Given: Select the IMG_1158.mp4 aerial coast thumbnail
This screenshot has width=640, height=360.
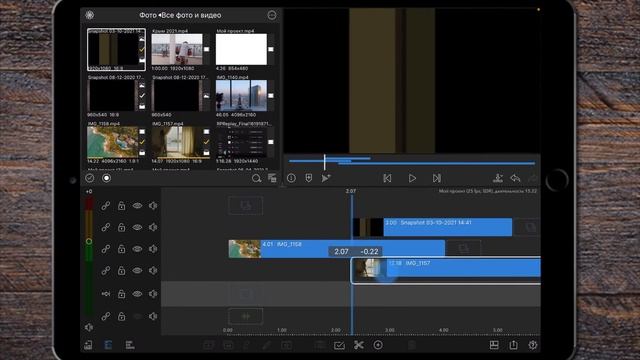Looking at the screenshot, I should click(113, 142).
